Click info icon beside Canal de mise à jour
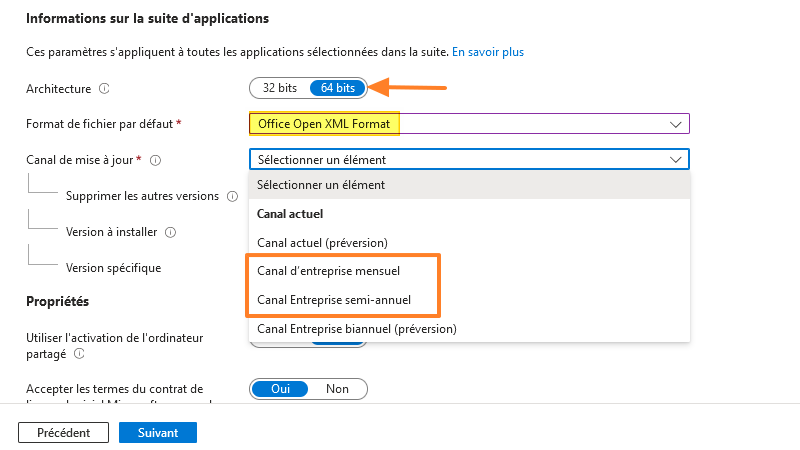The height and width of the screenshot is (450, 800). tap(156, 159)
